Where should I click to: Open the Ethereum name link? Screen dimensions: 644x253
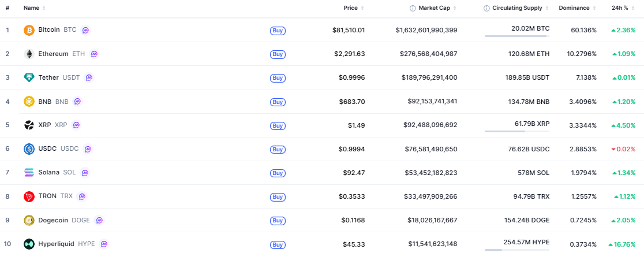(x=54, y=54)
